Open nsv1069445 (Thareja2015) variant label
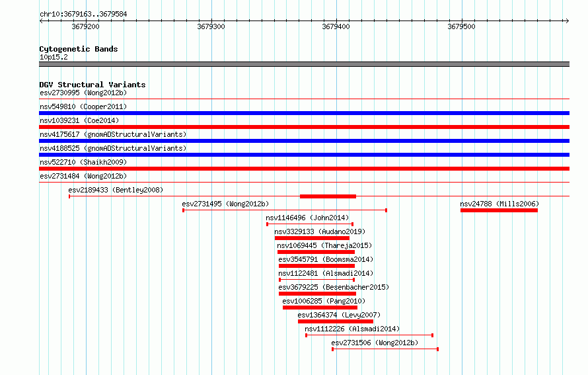 [x=324, y=245]
